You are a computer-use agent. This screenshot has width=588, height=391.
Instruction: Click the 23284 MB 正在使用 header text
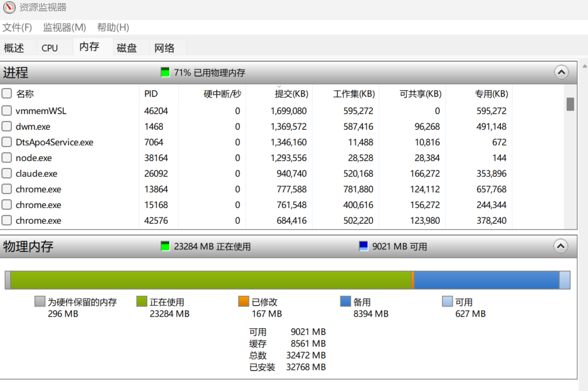point(213,247)
